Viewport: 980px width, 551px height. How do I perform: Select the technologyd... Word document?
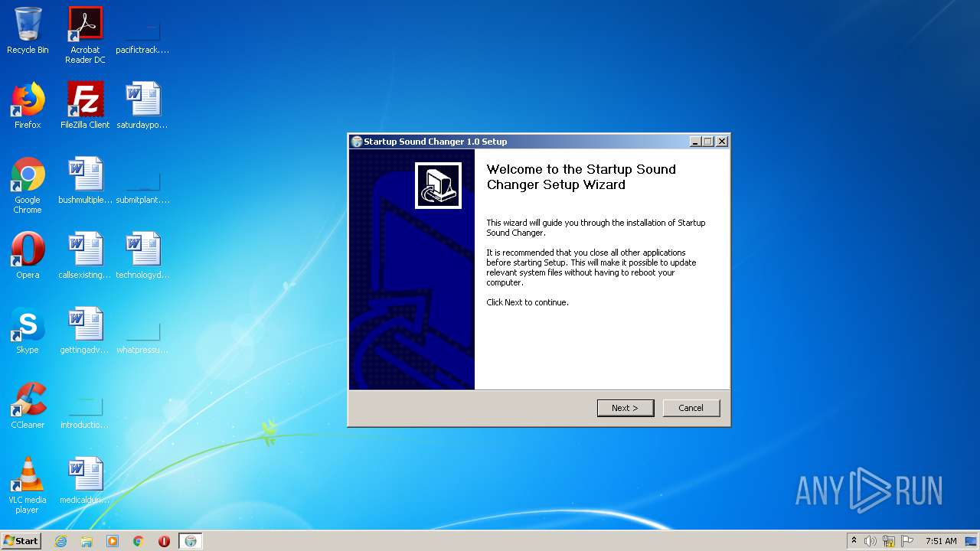[x=142, y=256]
